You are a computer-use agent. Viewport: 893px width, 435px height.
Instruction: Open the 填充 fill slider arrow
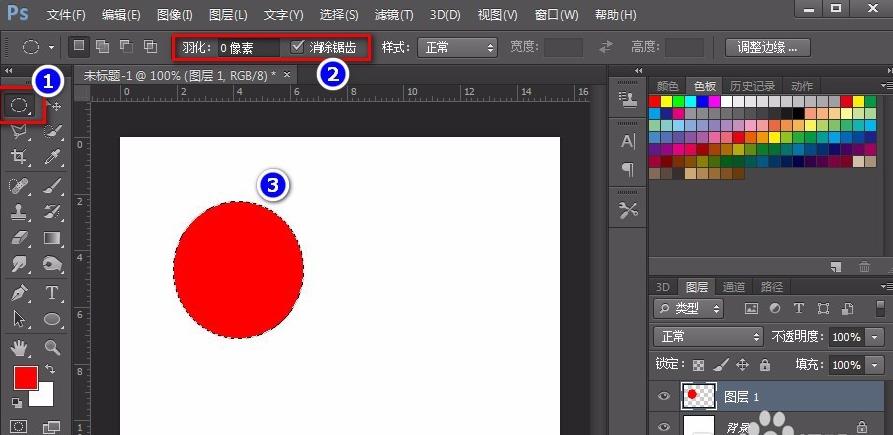tap(875, 365)
